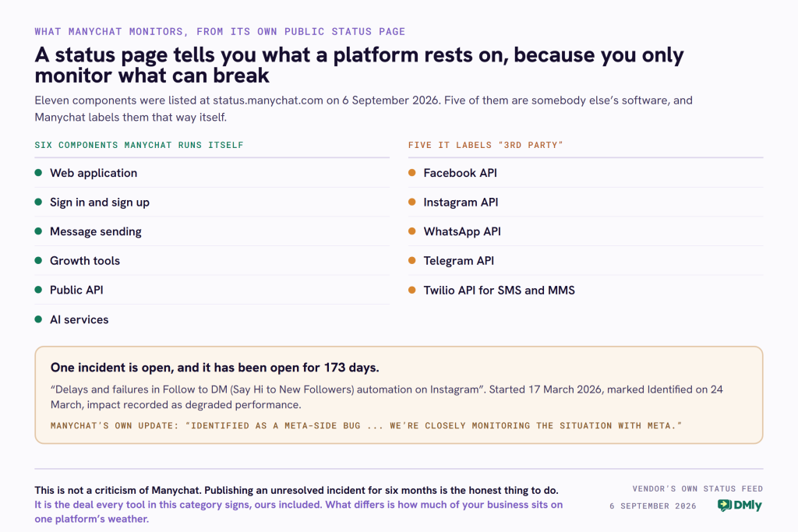Select the 'Sign in and sign up' row

[x=212, y=203]
